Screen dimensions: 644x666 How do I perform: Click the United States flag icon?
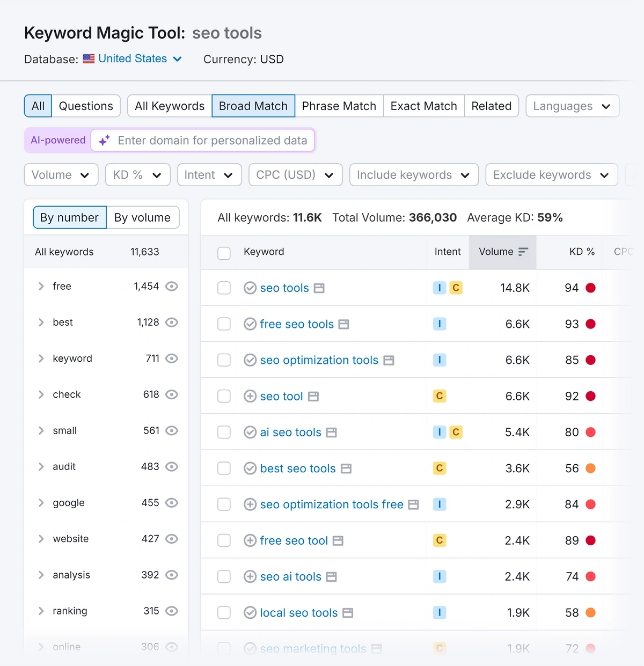[89, 59]
